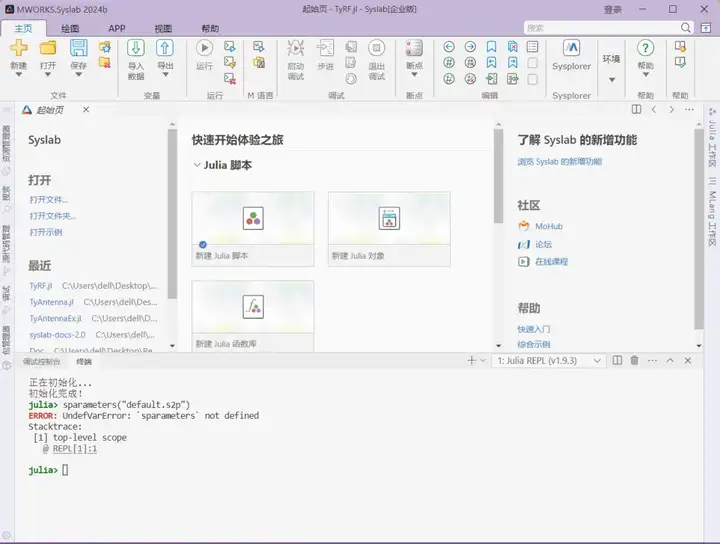Open the 导出 dropdown arrow

[x=165, y=74]
